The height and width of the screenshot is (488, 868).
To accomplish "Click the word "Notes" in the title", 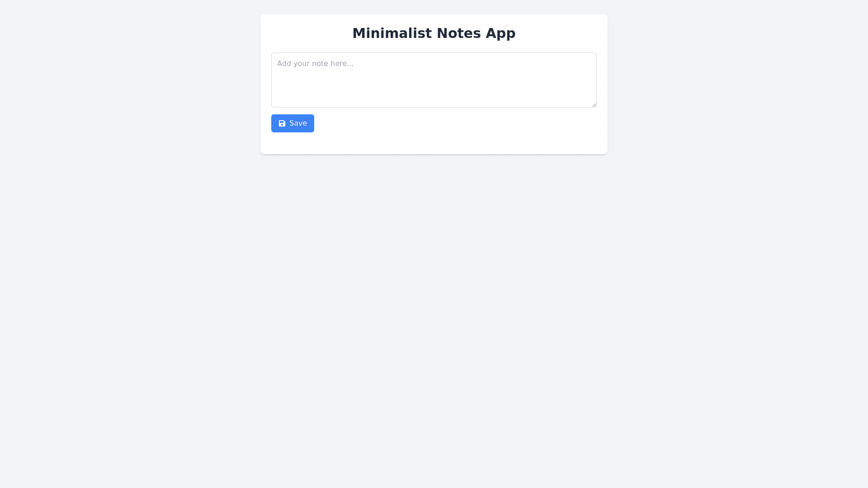I will 458,33.
